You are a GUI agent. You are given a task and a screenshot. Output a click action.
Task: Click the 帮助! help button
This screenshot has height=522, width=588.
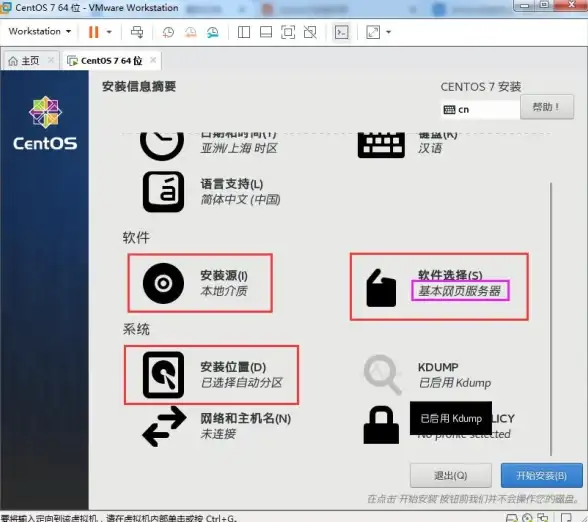tap(547, 107)
